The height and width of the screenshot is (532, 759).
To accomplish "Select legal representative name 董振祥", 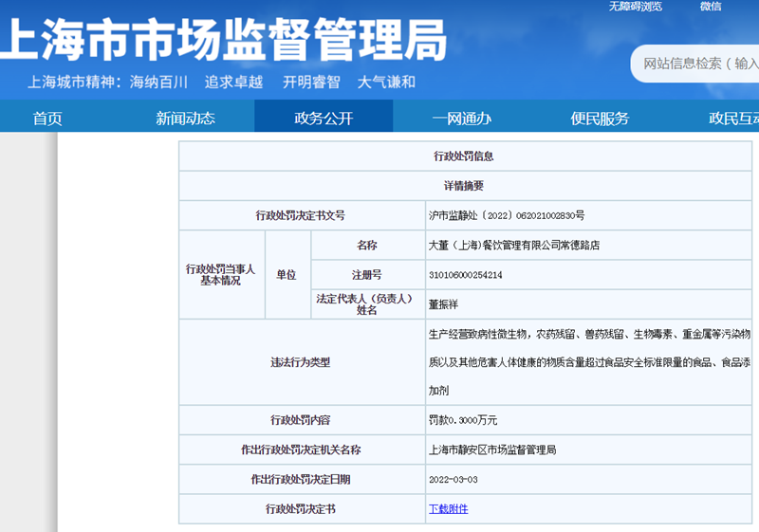I will (x=443, y=304).
